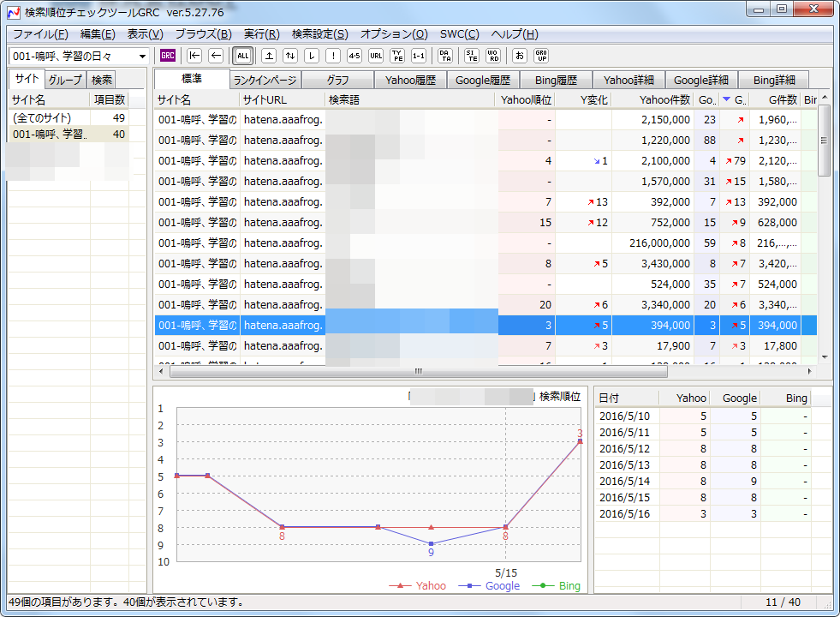Click the お toolbar icon
Image resolution: width=840 pixels, height=617 pixels.
point(520,55)
